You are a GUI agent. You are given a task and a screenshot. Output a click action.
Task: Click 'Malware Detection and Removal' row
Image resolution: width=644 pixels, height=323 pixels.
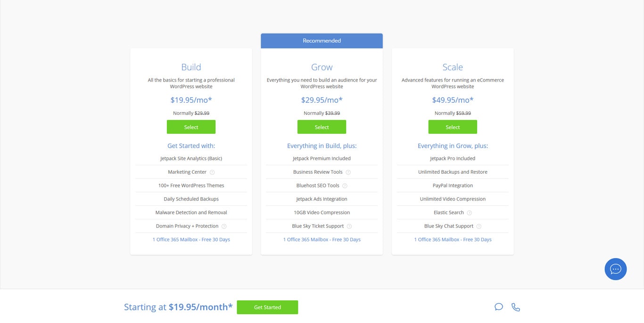click(x=191, y=213)
